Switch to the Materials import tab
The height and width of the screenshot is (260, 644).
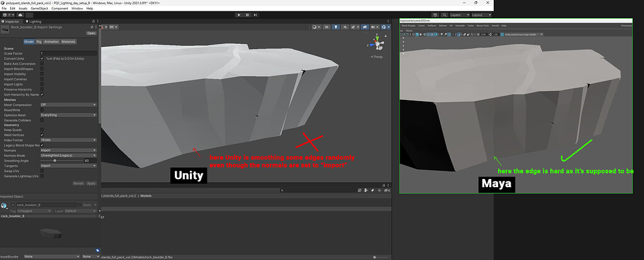[69, 41]
